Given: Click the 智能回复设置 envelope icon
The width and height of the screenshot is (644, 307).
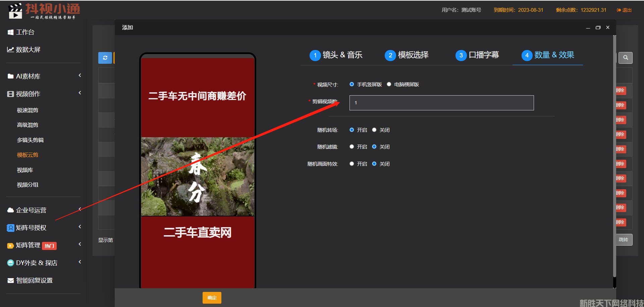Looking at the screenshot, I should tap(10, 280).
